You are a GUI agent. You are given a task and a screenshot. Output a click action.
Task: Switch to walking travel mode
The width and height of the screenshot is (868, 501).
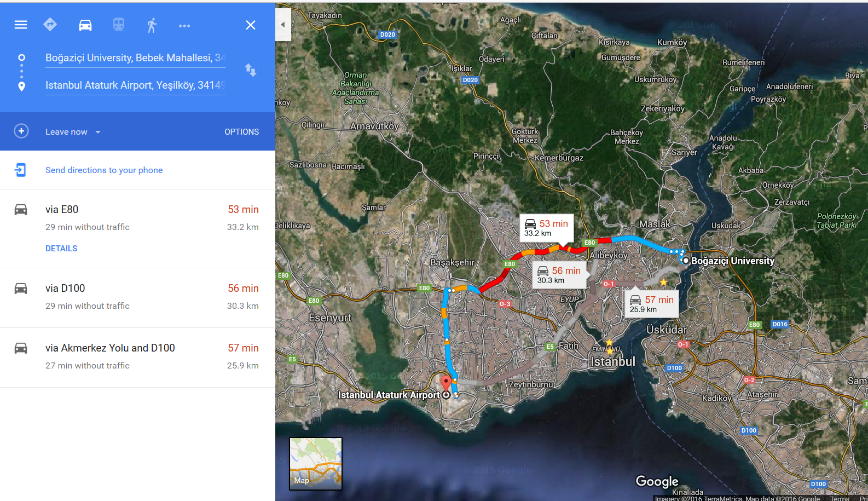tap(152, 25)
